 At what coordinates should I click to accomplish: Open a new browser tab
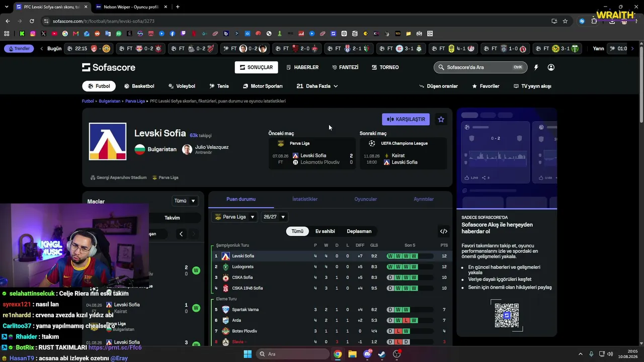pyautogui.click(x=178, y=7)
